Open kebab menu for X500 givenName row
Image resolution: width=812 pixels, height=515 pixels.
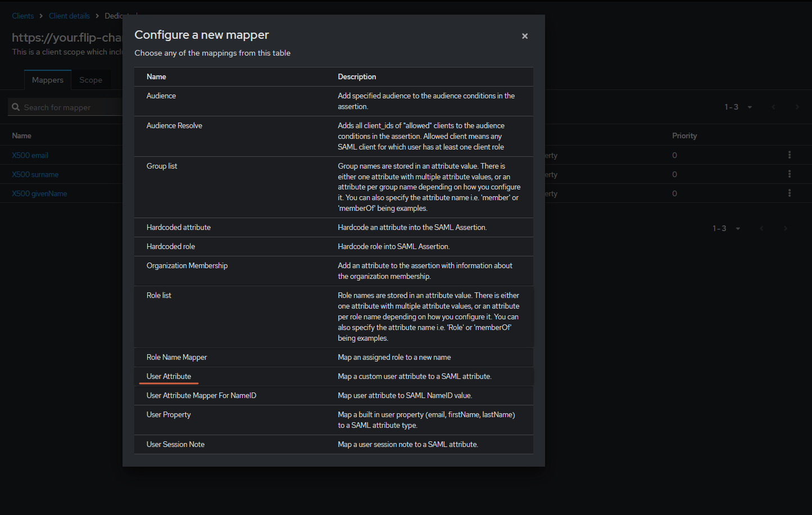pyautogui.click(x=790, y=193)
